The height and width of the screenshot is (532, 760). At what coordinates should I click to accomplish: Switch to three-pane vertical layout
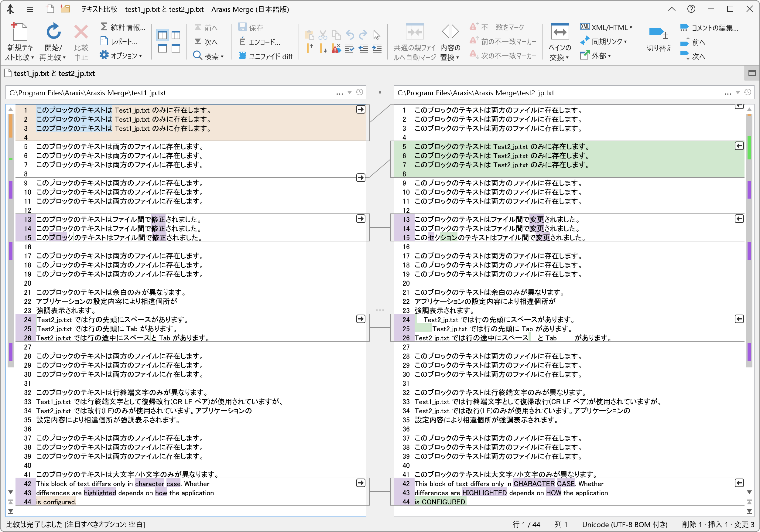pos(176,35)
